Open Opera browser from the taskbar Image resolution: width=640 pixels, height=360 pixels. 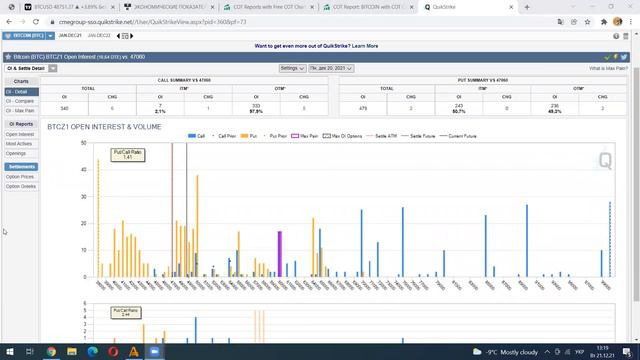click(113, 351)
